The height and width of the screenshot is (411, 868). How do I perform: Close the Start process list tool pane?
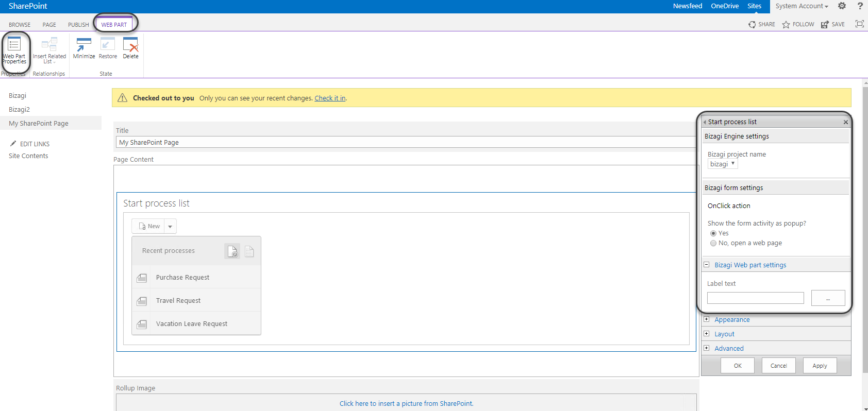pos(845,122)
